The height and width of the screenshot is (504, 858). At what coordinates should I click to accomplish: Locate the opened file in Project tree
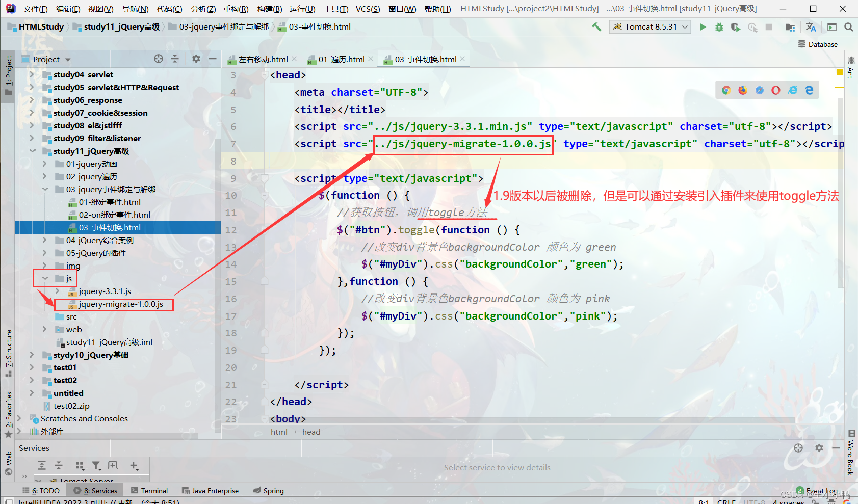pyautogui.click(x=159, y=59)
